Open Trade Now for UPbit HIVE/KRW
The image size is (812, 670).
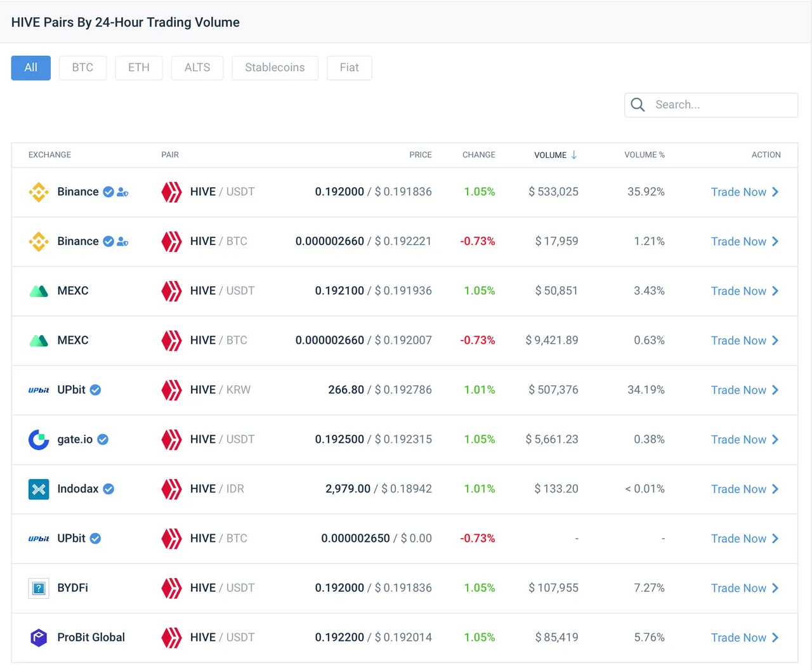coord(745,390)
